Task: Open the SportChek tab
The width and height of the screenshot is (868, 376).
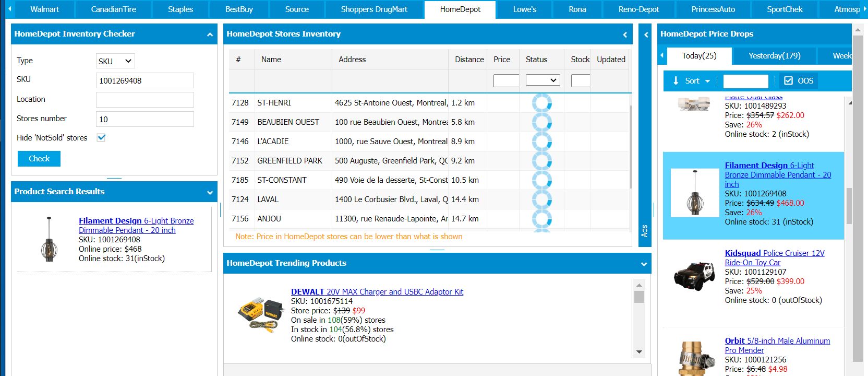Action: coord(785,9)
